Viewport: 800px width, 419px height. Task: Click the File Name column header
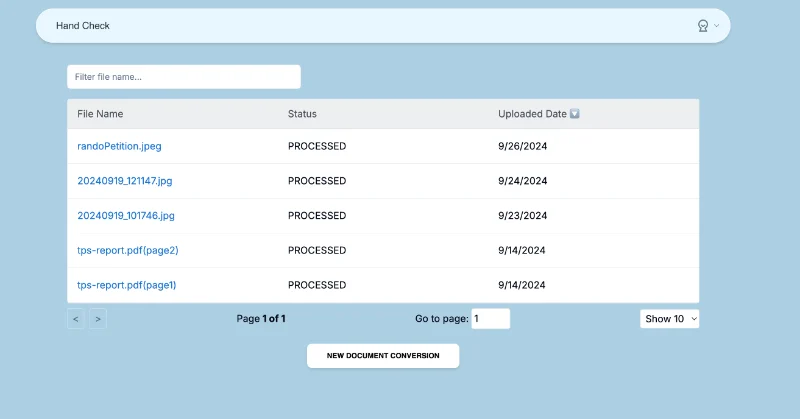point(100,114)
